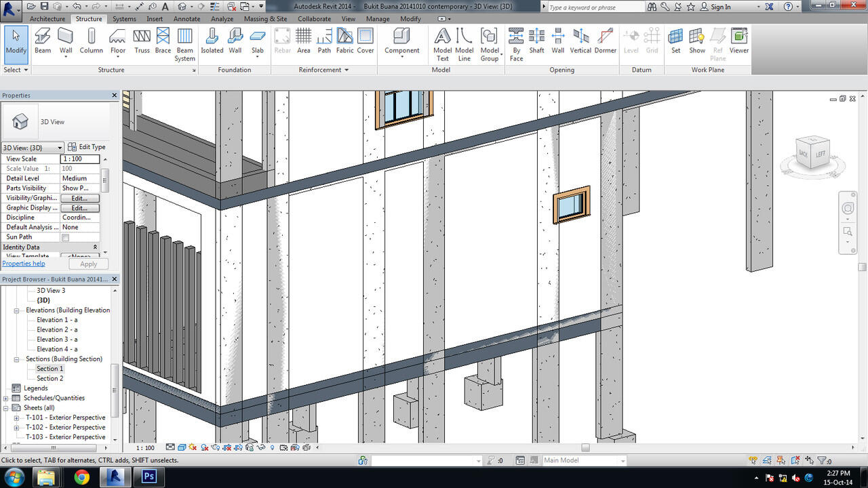Open Photoshop from the Windows taskbar
Viewport: 868px width, 488px height.
click(149, 477)
